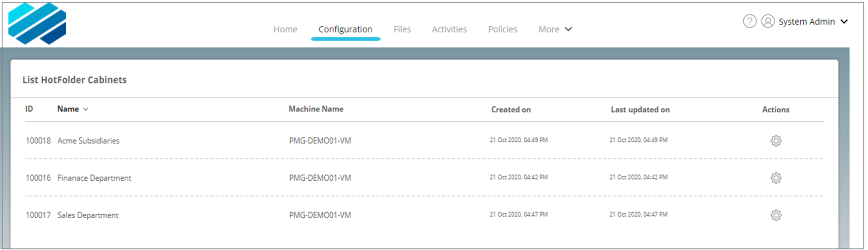
Task: Select the Sales Department cabinet name
Action: tap(88, 215)
